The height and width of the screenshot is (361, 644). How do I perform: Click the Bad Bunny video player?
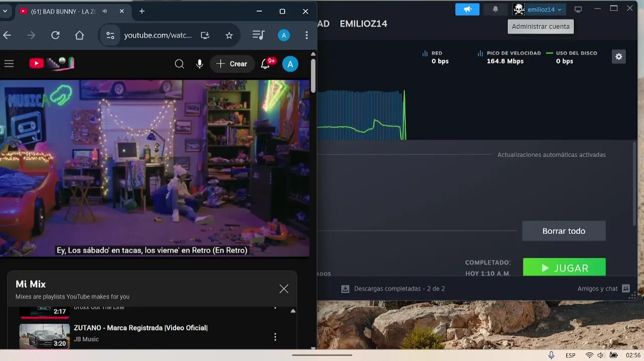coord(155,168)
